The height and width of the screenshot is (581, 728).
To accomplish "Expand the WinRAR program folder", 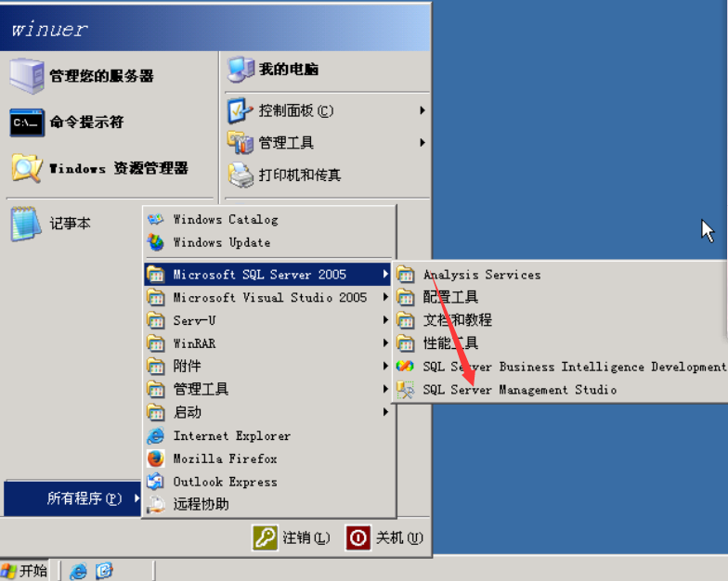I will pos(267,343).
